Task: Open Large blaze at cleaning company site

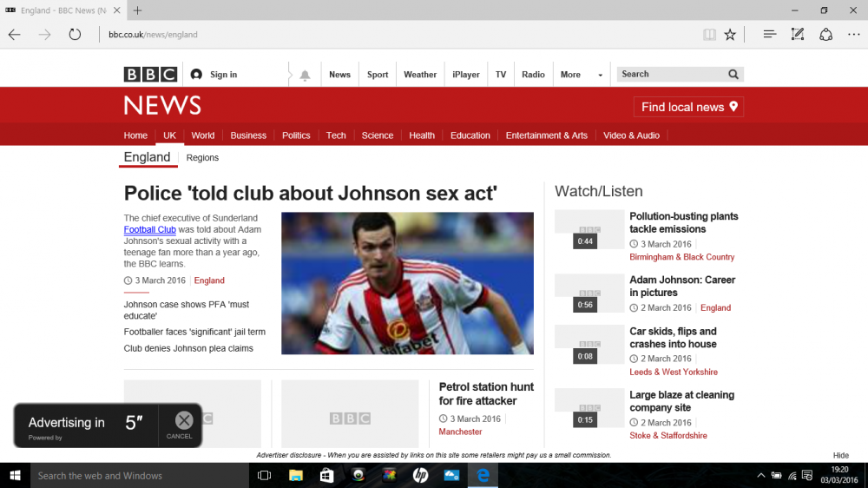Action: click(682, 401)
